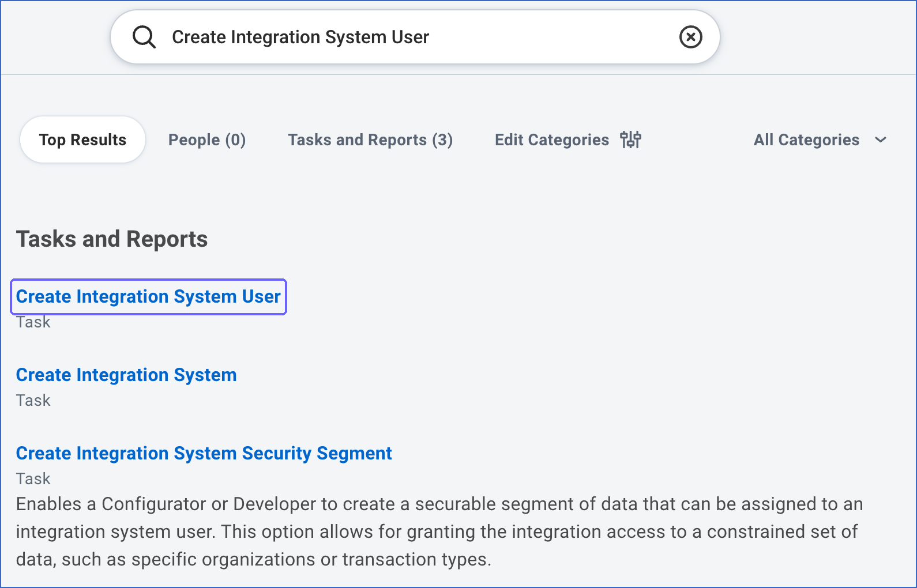Select the Tasks and Reports (3) tab
The image size is (917, 588).
point(370,140)
